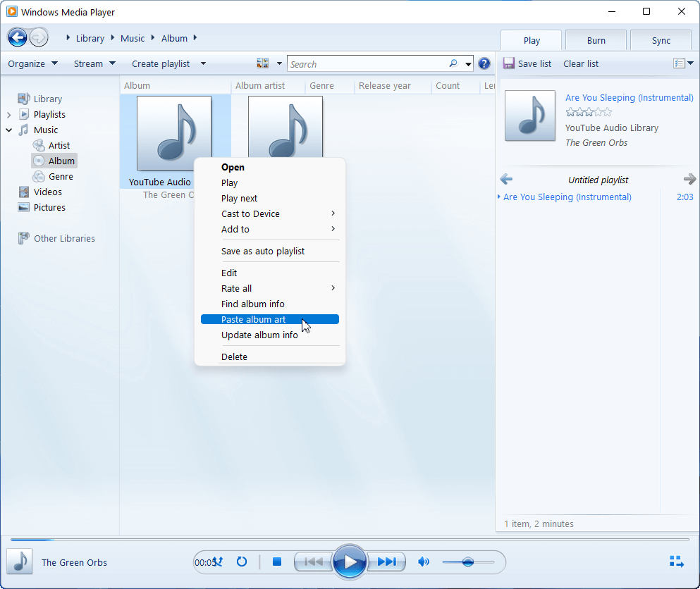
Task: Click Edit in the context menu
Action: click(270, 273)
